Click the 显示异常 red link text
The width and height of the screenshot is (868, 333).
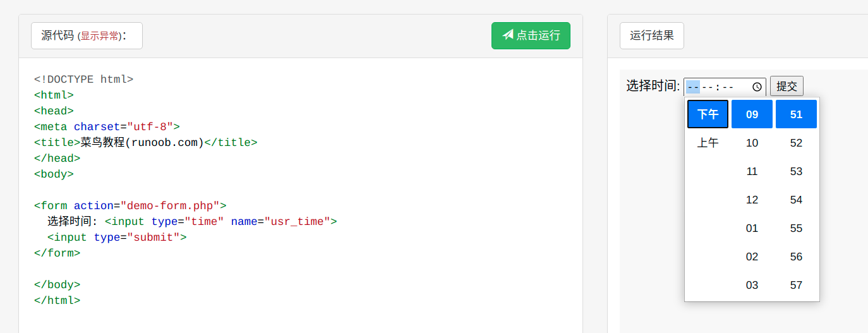click(99, 36)
